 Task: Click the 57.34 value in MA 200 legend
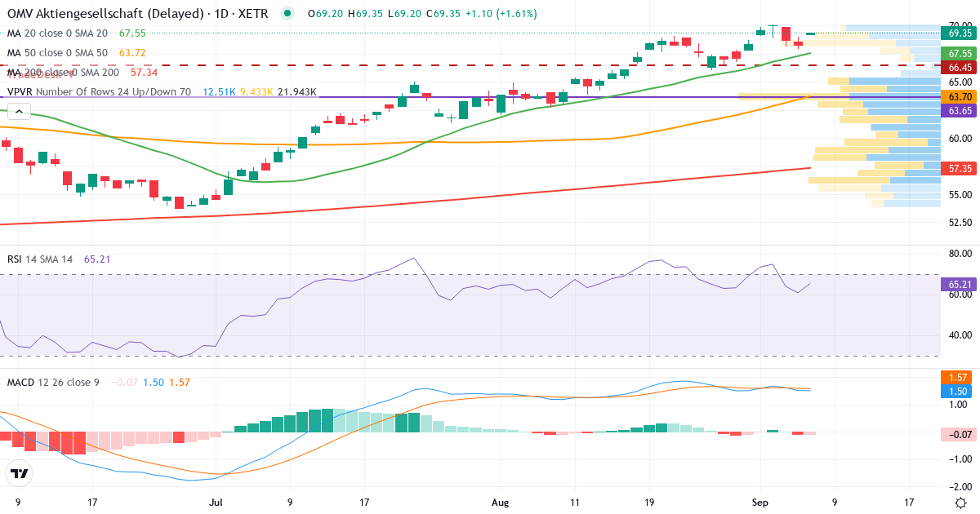144,72
